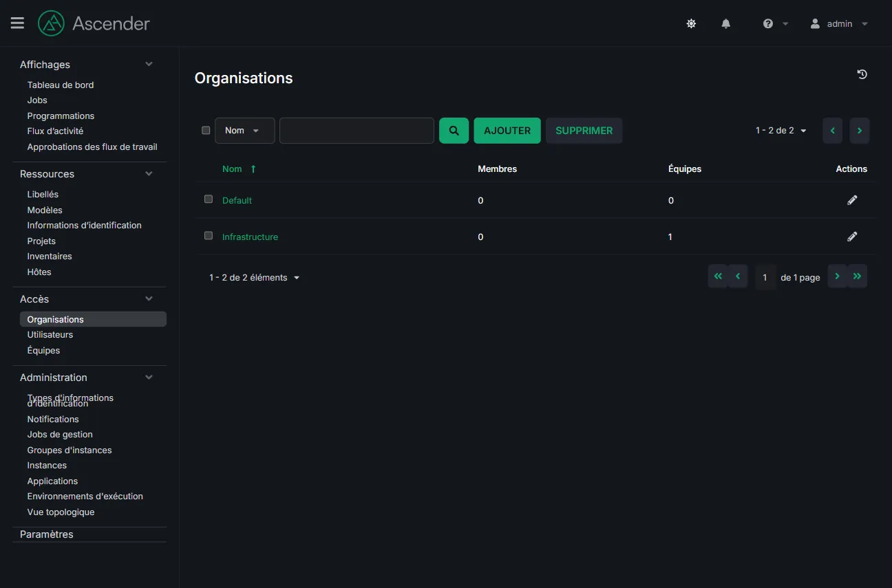This screenshot has height=588, width=892.
Task: Focus the organization search text field
Action: (x=357, y=131)
